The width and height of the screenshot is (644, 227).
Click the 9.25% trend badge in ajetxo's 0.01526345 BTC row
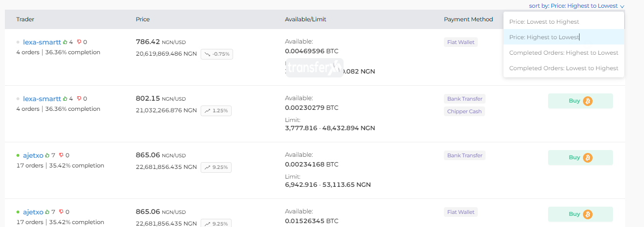216,224
